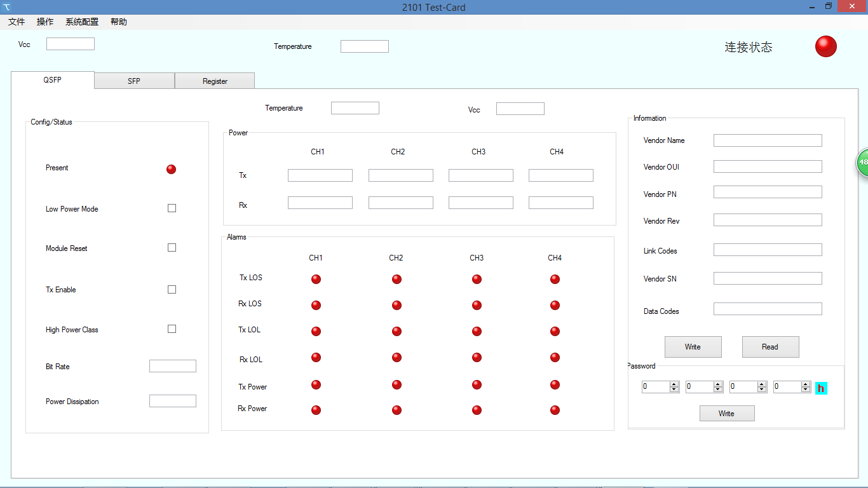This screenshot has width=868, height=488.
Task: Increment the fourth password byte spinner
Action: (806, 384)
